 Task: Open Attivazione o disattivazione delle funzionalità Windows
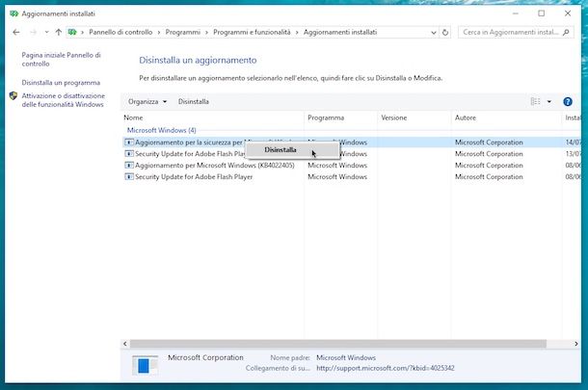pyautogui.click(x=63, y=100)
